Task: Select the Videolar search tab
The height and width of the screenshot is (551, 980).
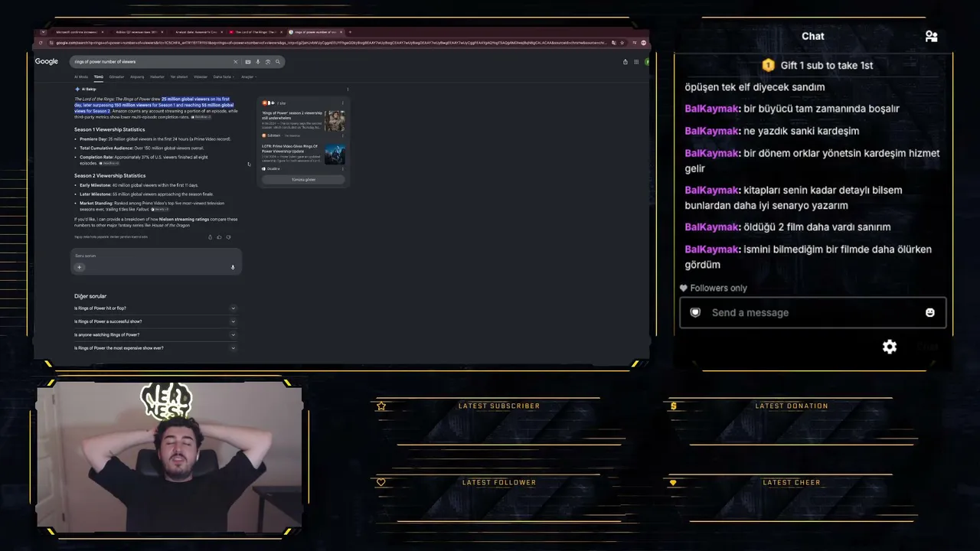Action: click(x=201, y=77)
